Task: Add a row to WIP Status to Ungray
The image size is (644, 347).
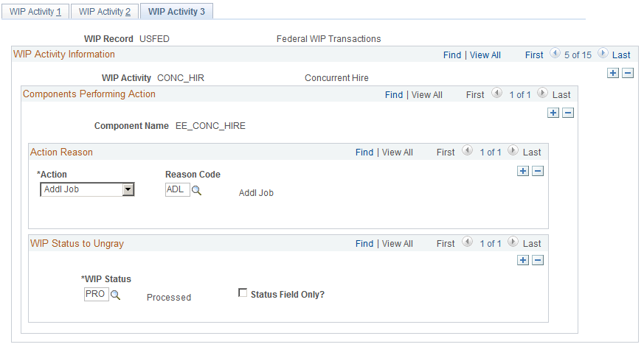Action: click(523, 260)
